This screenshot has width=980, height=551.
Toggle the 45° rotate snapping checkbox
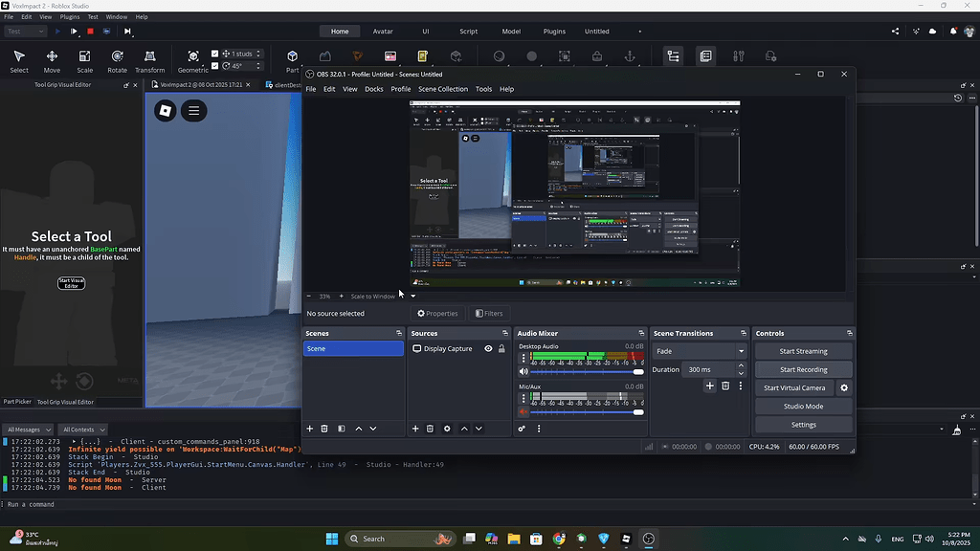coord(215,66)
